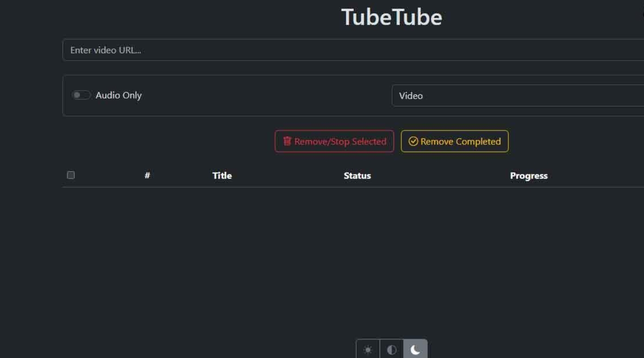Image resolution: width=644 pixels, height=358 pixels.
Task: Open the Video format dropdown
Action: pyautogui.click(x=518, y=96)
